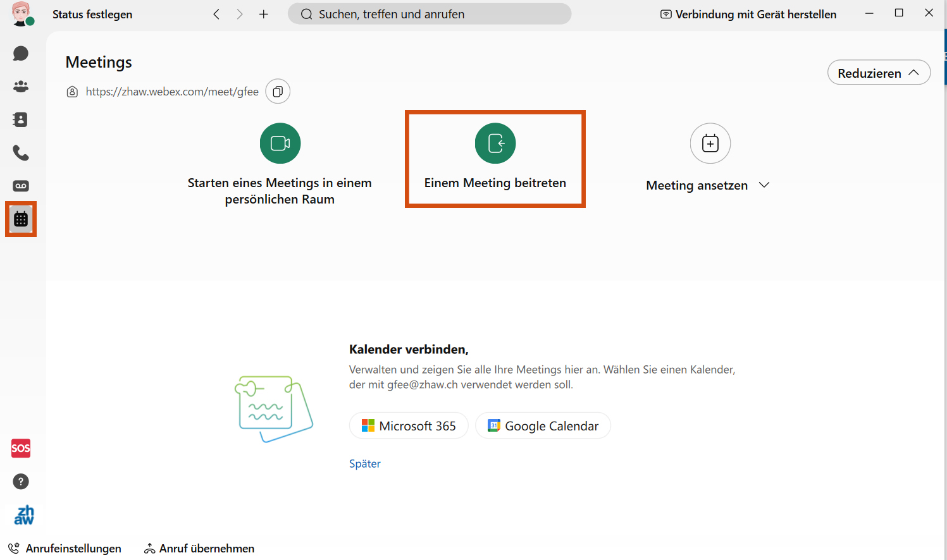Click the red SOS icon

click(21, 448)
